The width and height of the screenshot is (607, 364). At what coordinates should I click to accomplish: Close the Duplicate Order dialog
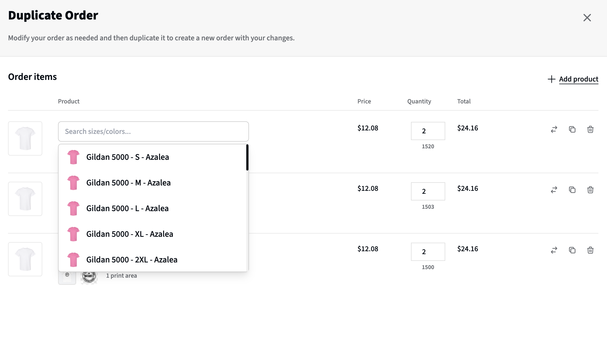587,18
